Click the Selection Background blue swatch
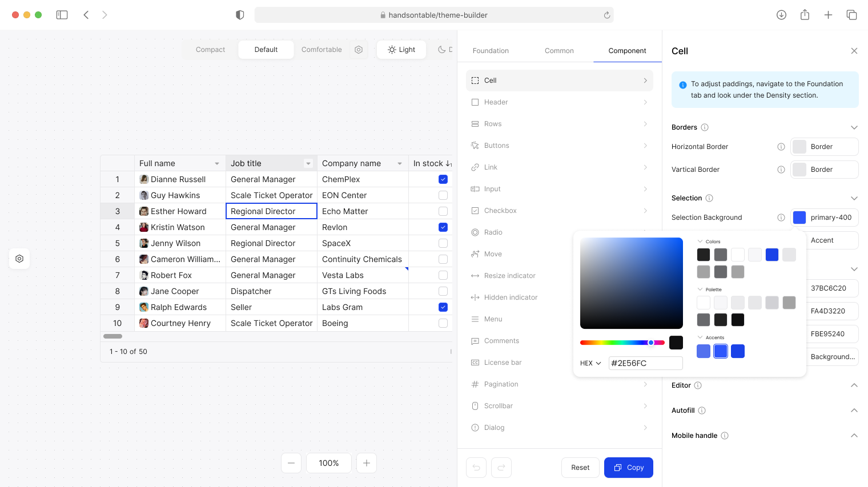Screen dimensions: 868x487 click(x=799, y=218)
